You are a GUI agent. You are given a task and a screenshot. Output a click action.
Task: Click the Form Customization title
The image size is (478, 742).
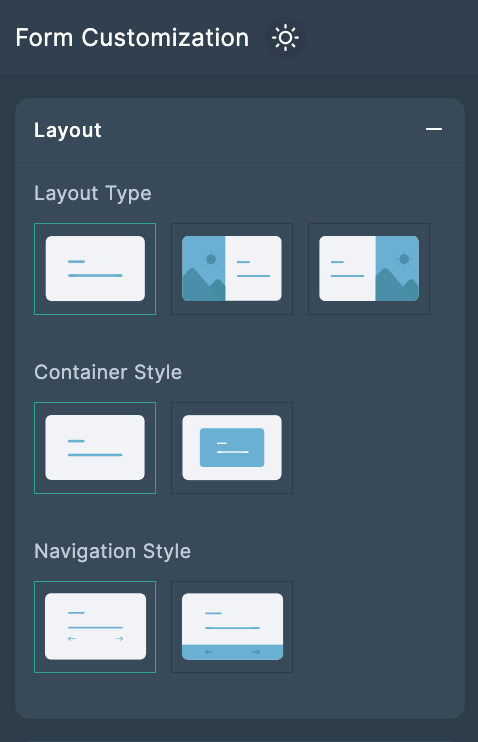point(132,38)
